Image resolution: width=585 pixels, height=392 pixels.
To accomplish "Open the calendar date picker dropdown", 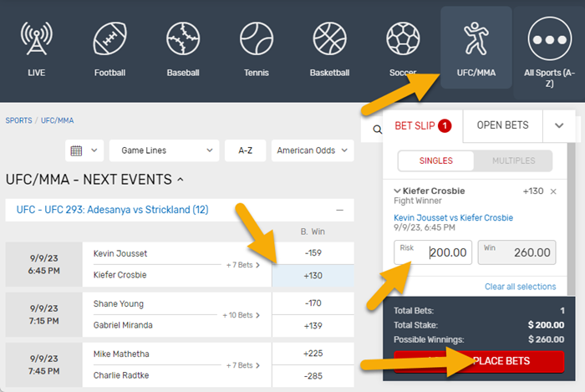I will coord(84,150).
